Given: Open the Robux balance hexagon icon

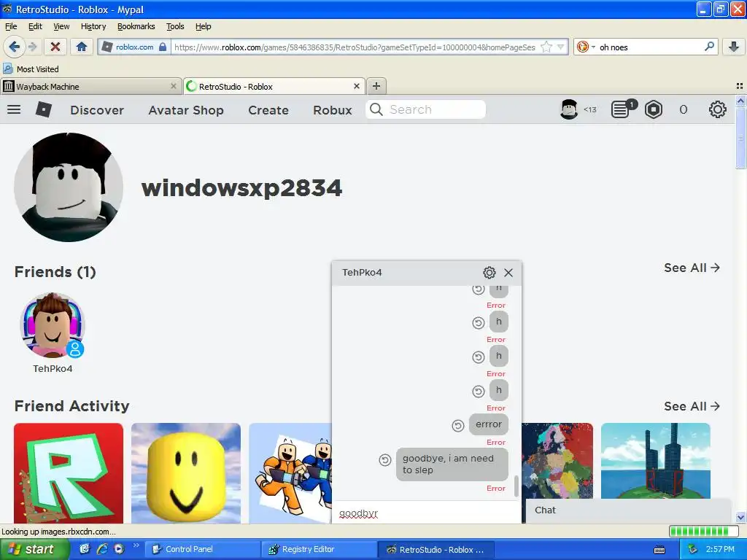Looking at the screenshot, I should coord(654,109).
